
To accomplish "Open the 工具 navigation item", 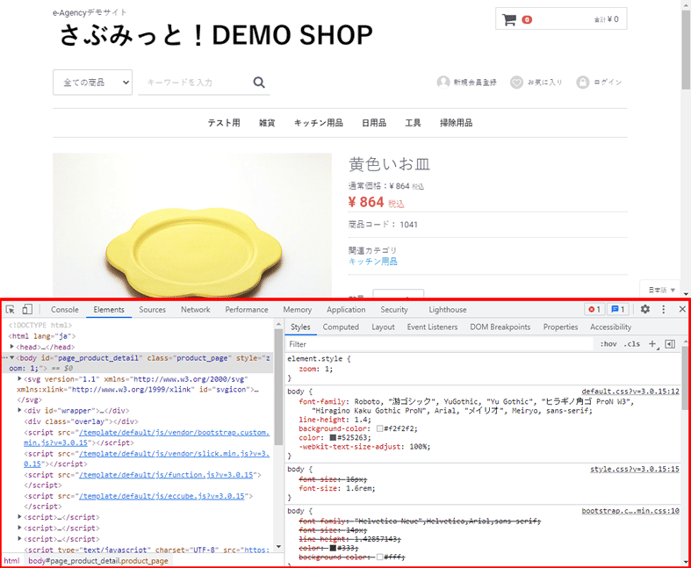I will point(413,123).
